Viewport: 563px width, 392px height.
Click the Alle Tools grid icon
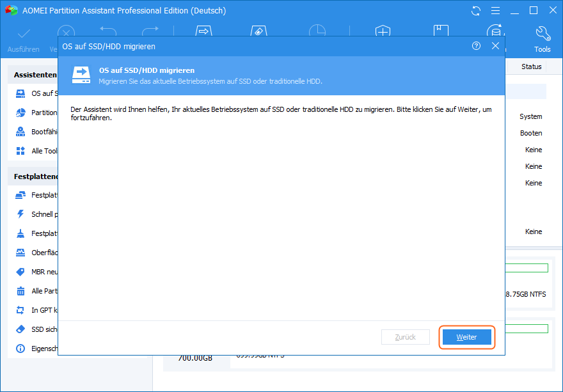tap(20, 151)
